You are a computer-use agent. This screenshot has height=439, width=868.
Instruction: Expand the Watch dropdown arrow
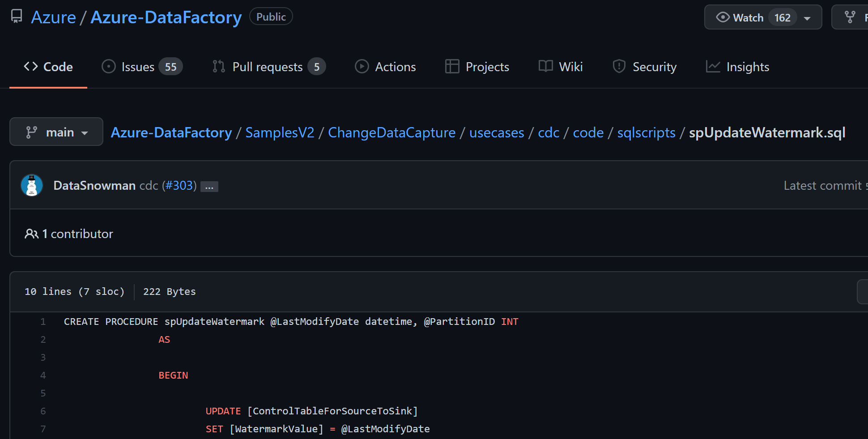click(x=807, y=18)
